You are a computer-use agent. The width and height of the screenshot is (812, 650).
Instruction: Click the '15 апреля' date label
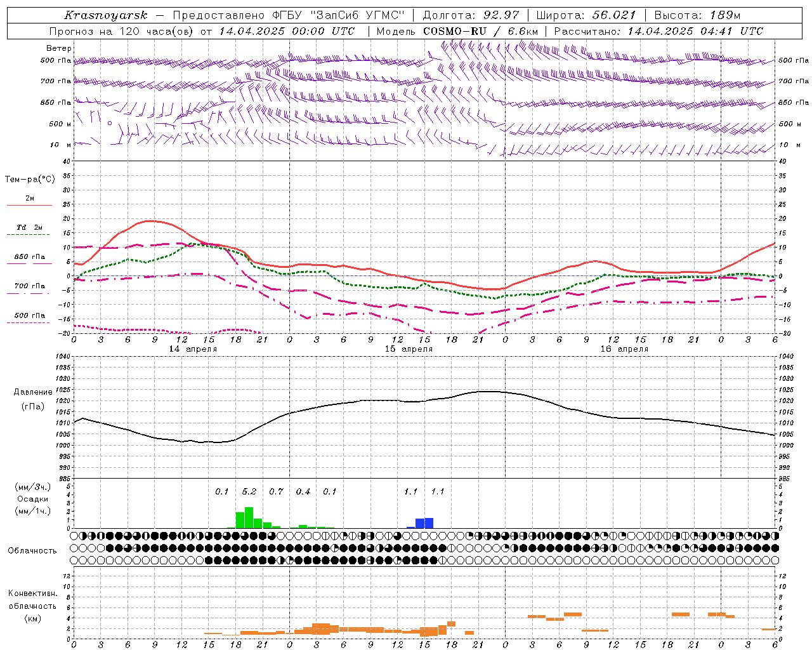click(x=409, y=349)
